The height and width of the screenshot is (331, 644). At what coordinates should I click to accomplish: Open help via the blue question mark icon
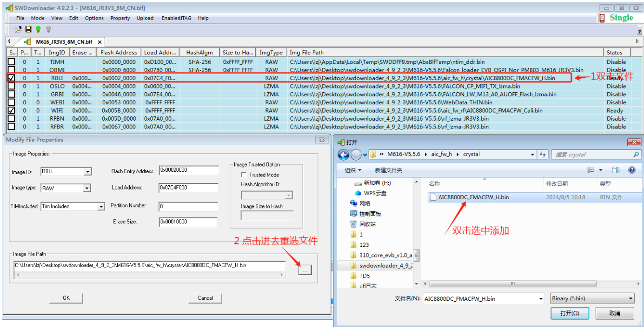[632, 170]
